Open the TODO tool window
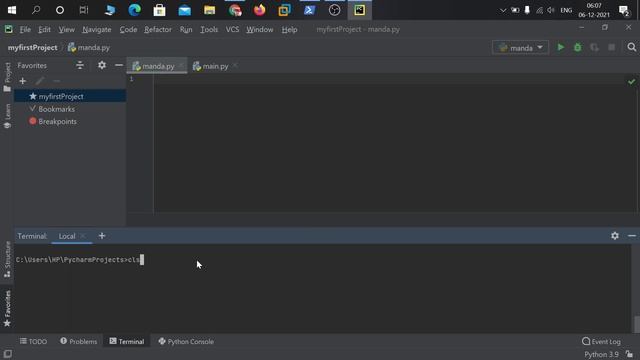 [33, 341]
